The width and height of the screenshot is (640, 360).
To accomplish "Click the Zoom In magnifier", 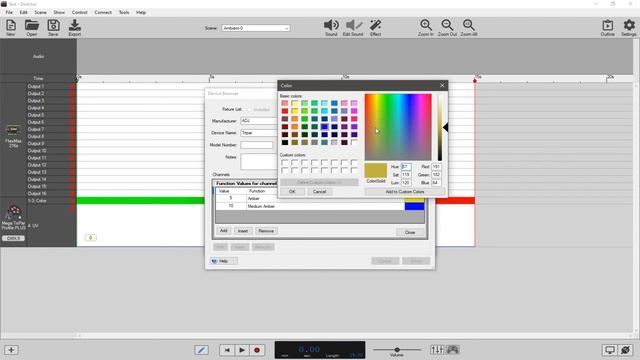I will (x=426, y=25).
